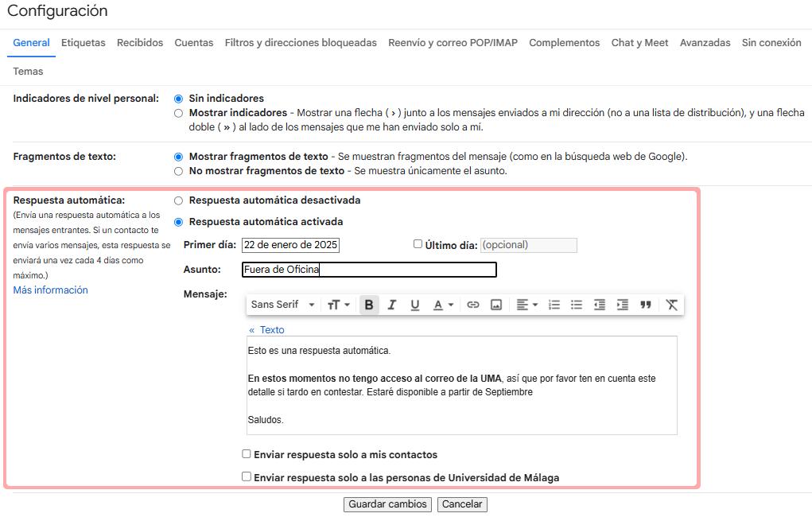The image size is (812, 521).
Task: Go to the Avanzadas tab
Action: pyautogui.click(x=705, y=42)
